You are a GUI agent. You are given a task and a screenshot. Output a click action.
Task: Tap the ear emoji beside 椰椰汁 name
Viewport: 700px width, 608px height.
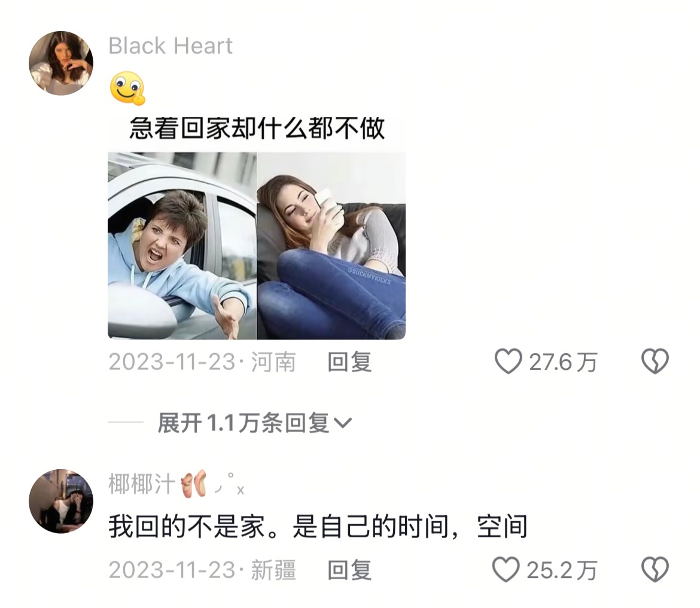click(x=194, y=484)
